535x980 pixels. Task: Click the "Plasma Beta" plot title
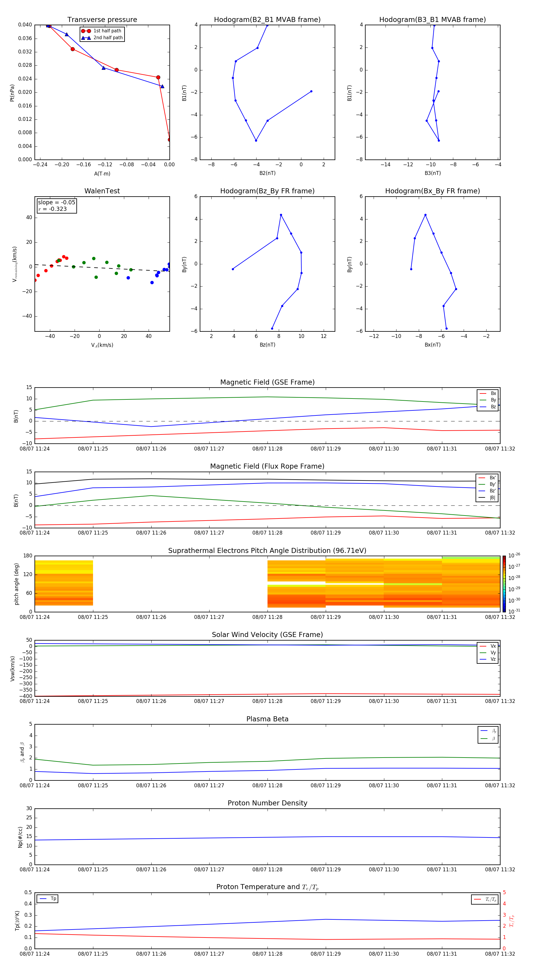pyautogui.click(x=267, y=719)
